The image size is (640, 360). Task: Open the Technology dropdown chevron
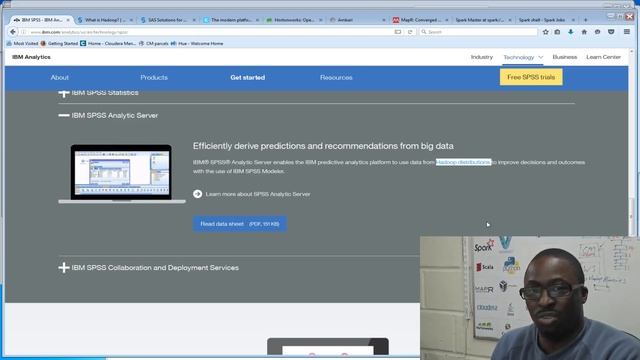[541, 57]
